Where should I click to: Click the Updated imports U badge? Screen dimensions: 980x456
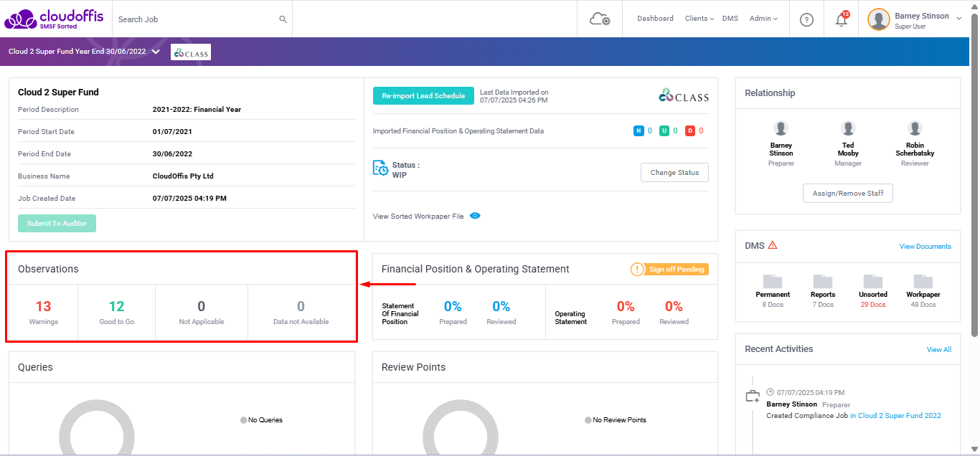pos(664,130)
